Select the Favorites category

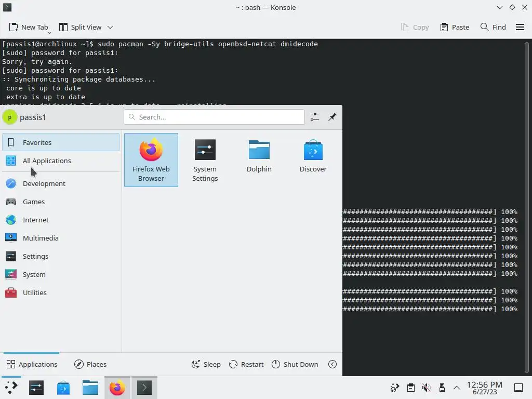tap(61, 142)
